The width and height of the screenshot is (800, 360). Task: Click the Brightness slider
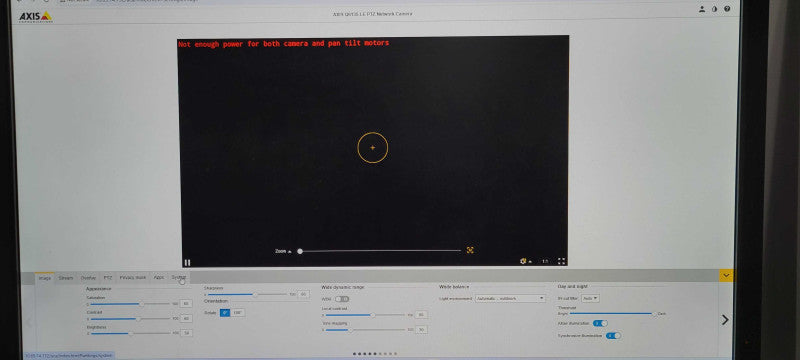[130, 333]
